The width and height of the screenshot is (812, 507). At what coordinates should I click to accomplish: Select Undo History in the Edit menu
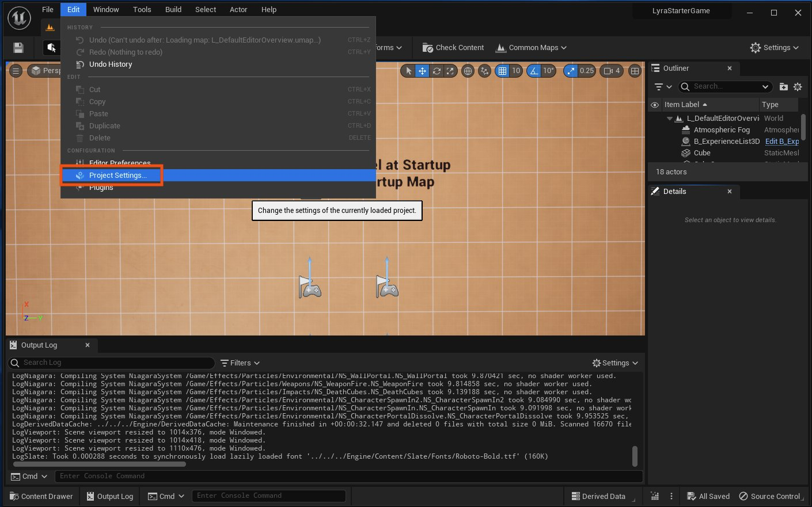[x=218, y=64]
